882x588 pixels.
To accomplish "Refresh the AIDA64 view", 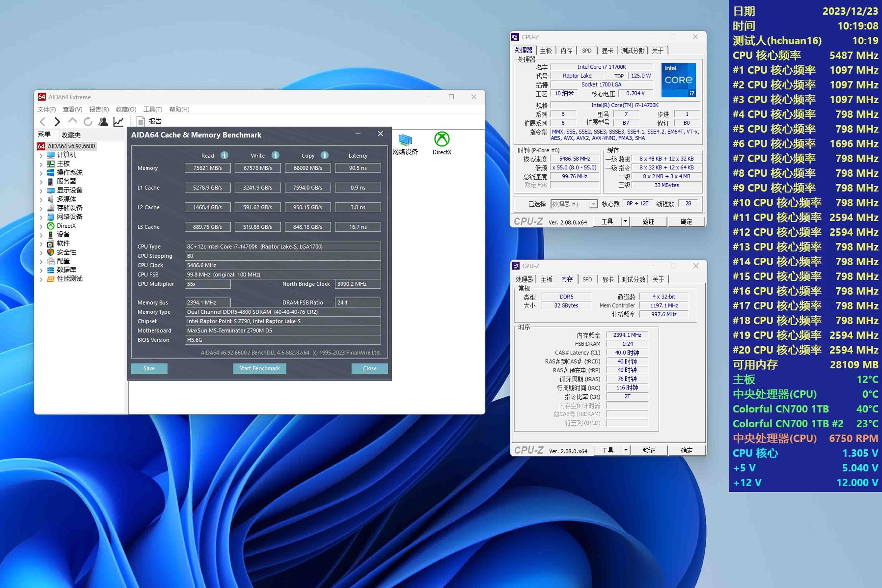I will coord(88,121).
